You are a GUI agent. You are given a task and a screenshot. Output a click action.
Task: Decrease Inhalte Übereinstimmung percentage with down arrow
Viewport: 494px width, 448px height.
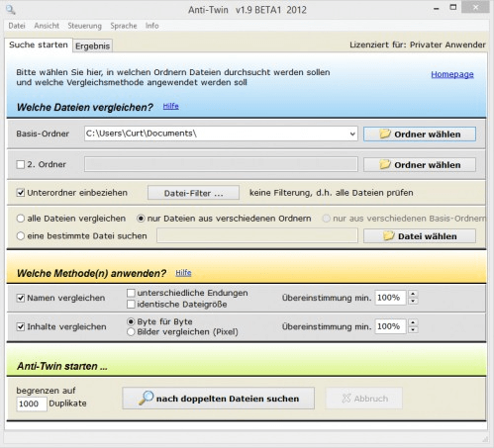point(413,330)
